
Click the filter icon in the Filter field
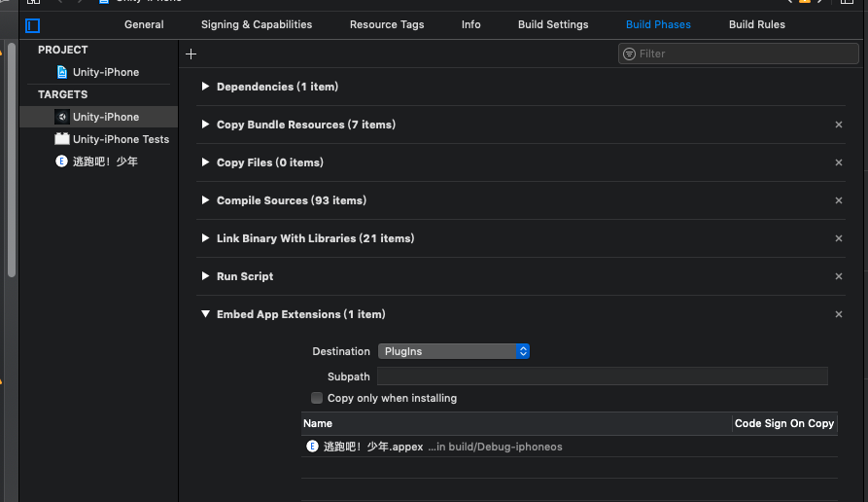pyautogui.click(x=630, y=54)
